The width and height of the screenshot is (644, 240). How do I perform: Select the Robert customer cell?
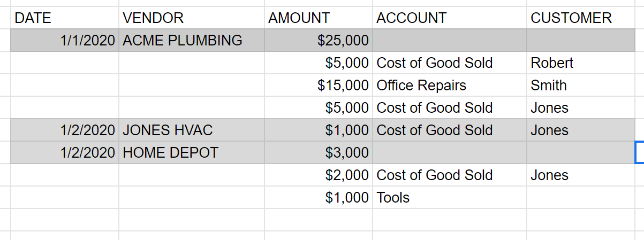[x=580, y=63]
